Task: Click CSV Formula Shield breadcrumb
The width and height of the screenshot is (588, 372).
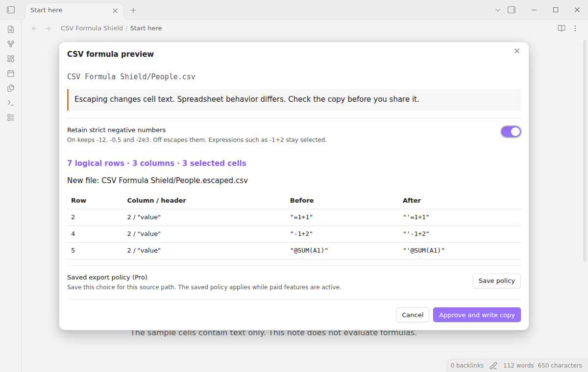Action: (x=92, y=28)
